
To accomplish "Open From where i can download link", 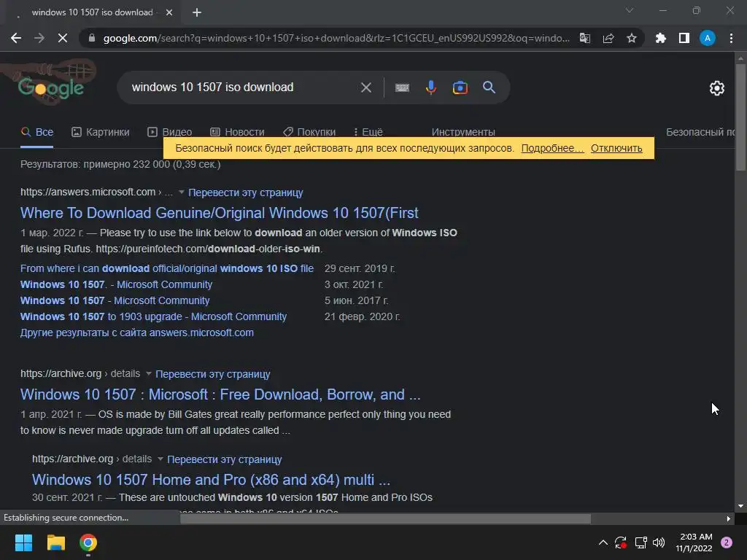I will tap(167, 268).
